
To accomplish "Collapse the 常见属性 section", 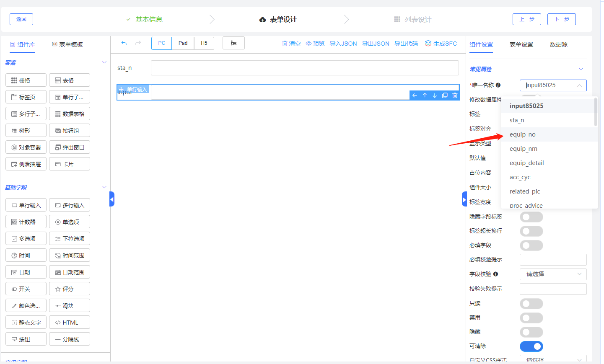I will tap(581, 69).
